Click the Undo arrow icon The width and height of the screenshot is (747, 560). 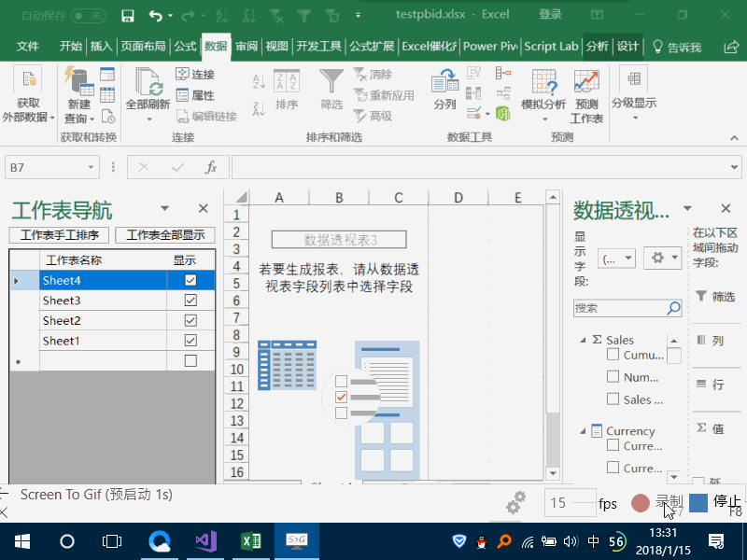pos(156,16)
